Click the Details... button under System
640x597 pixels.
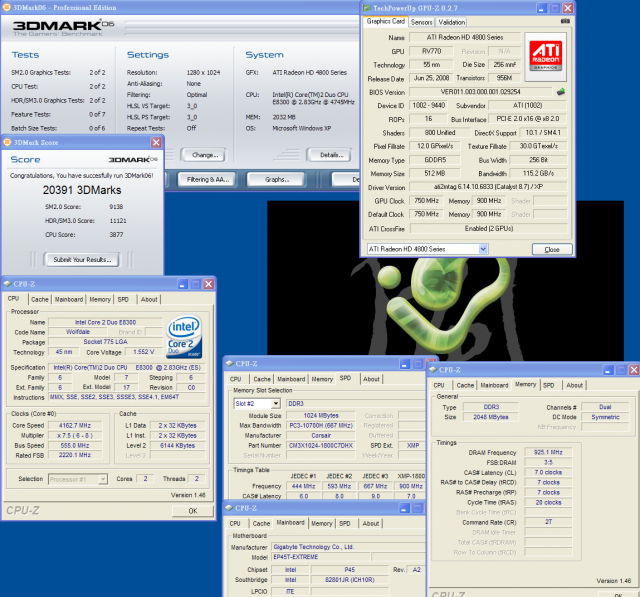[331, 155]
